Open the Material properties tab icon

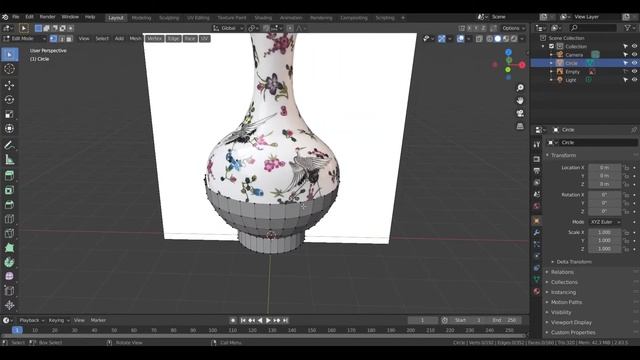(537, 291)
